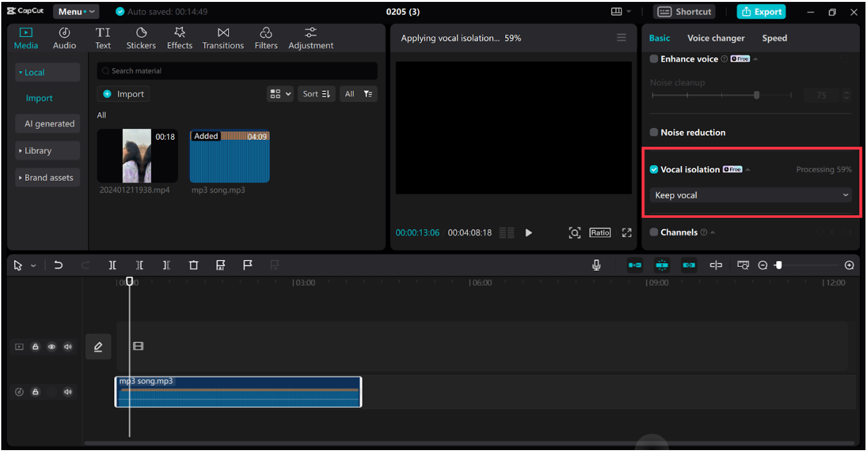Click the Search material field

click(237, 71)
